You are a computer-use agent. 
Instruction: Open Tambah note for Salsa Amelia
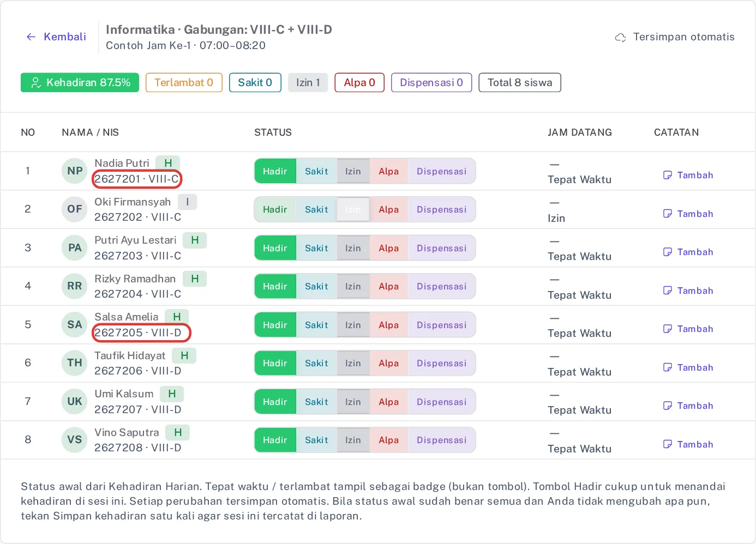688,329
